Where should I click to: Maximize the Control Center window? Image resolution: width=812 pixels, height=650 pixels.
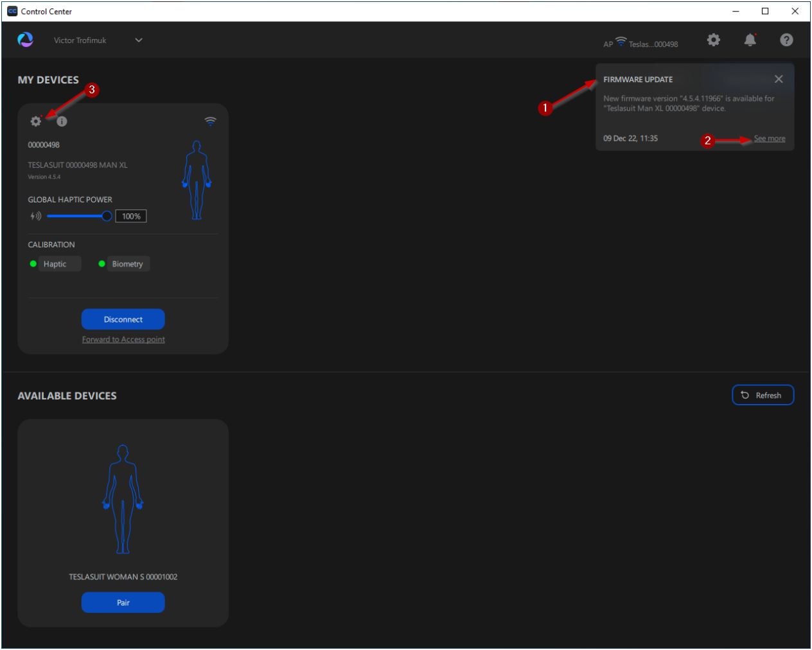(765, 12)
